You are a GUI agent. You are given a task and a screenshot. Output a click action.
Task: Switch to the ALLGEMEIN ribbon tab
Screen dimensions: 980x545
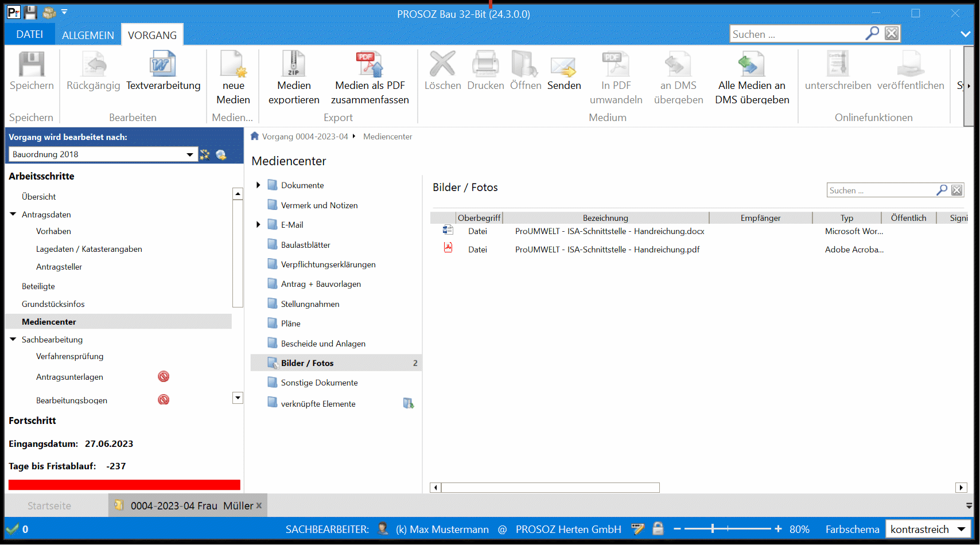pyautogui.click(x=88, y=35)
